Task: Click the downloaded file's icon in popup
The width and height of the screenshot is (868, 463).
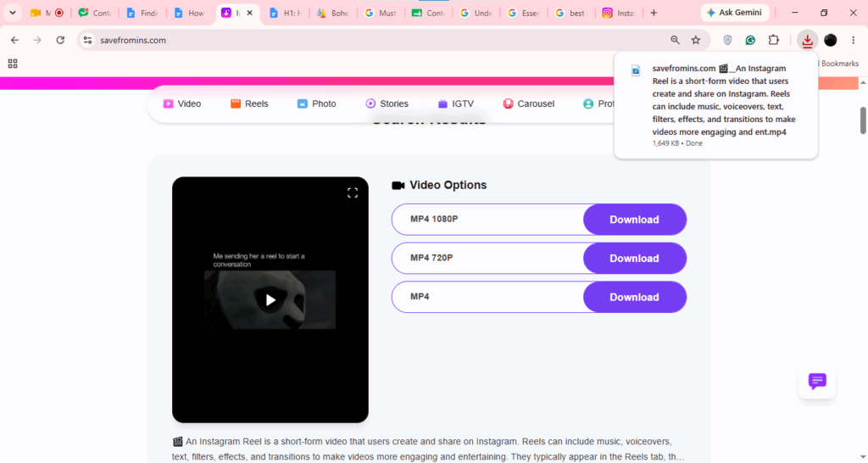Action: pyautogui.click(x=636, y=70)
